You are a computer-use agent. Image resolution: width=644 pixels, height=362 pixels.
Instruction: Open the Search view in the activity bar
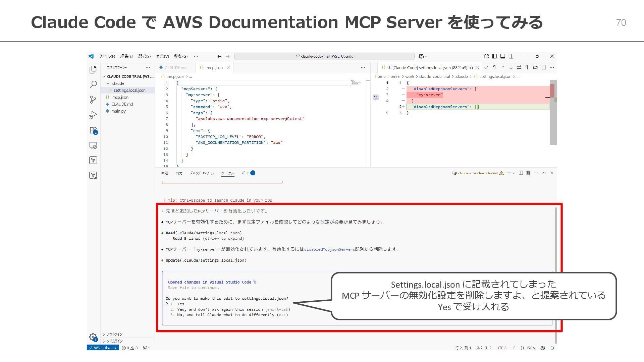(93, 84)
